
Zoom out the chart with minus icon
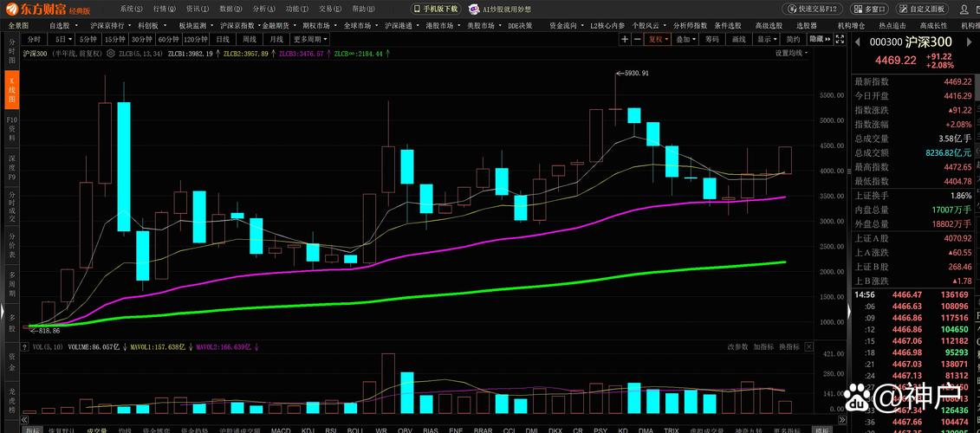[637, 39]
